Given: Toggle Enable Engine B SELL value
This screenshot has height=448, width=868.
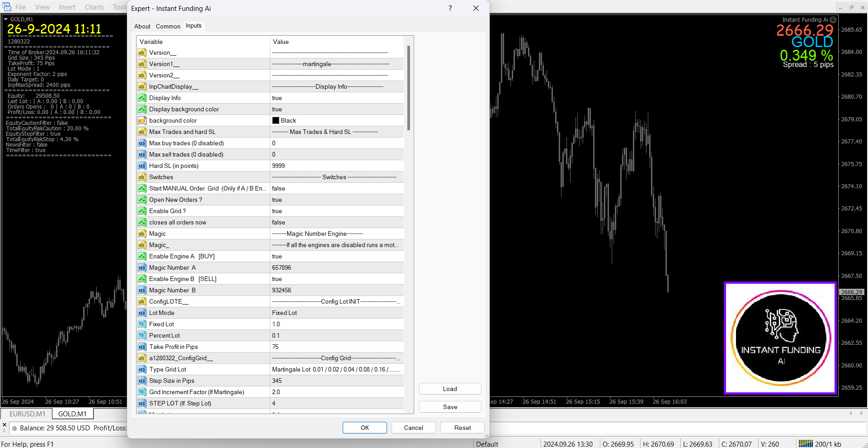Looking at the screenshot, I should point(336,279).
